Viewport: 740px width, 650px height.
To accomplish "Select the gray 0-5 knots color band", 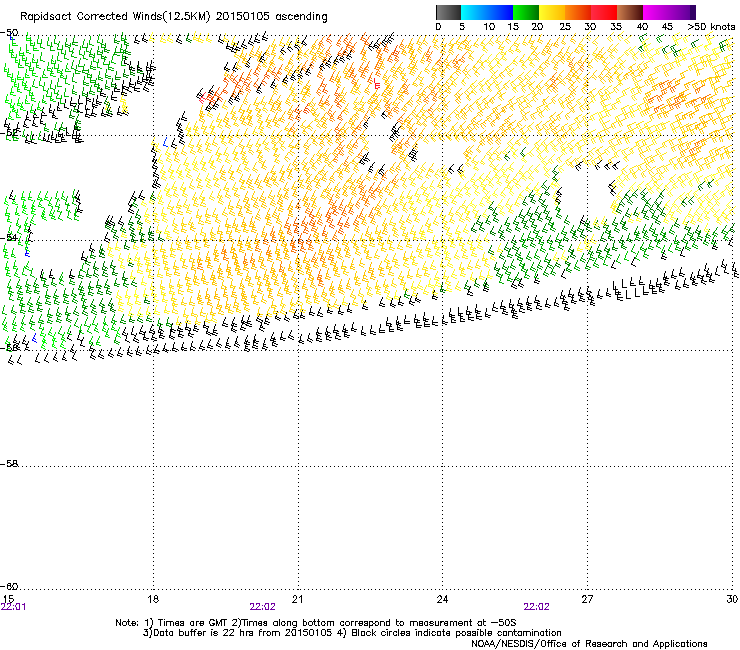I will tap(448, 12).
